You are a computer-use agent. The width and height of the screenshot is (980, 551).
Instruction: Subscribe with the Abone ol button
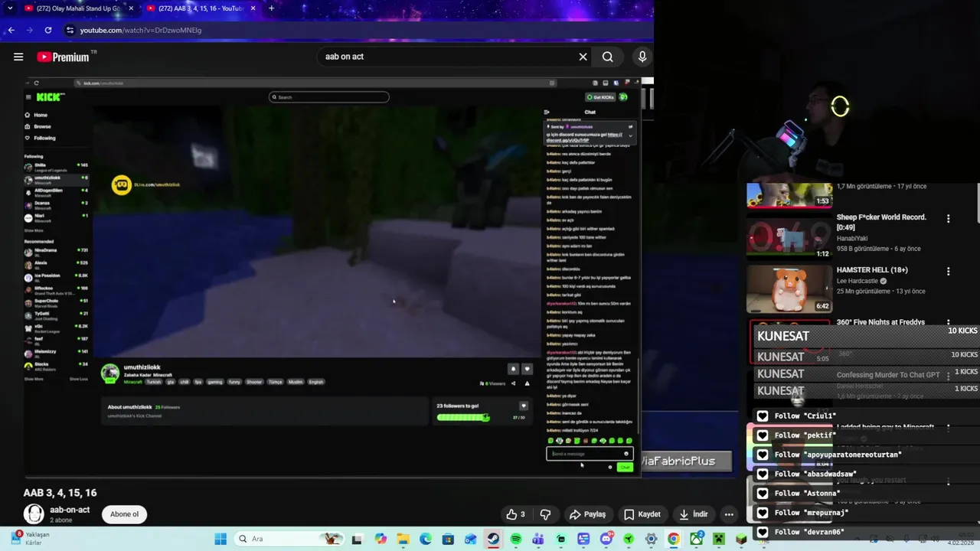[x=124, y=514]
